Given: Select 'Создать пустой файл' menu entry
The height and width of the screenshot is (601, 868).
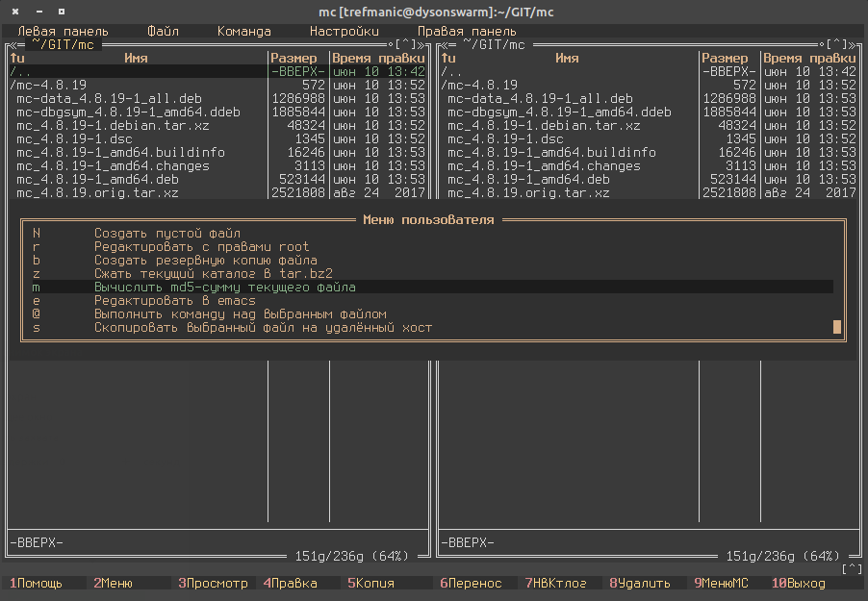Looking at the screenshot, I should tap(167, 233).
